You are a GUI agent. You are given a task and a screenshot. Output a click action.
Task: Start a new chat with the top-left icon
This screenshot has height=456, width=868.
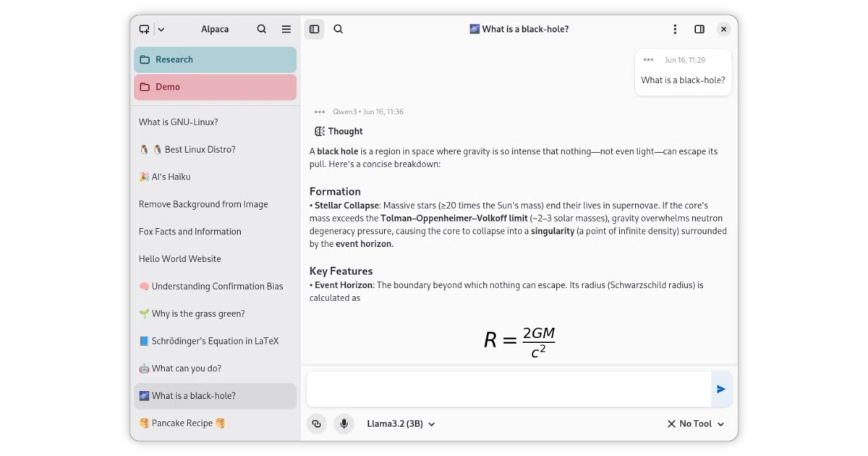click(145, 30)
